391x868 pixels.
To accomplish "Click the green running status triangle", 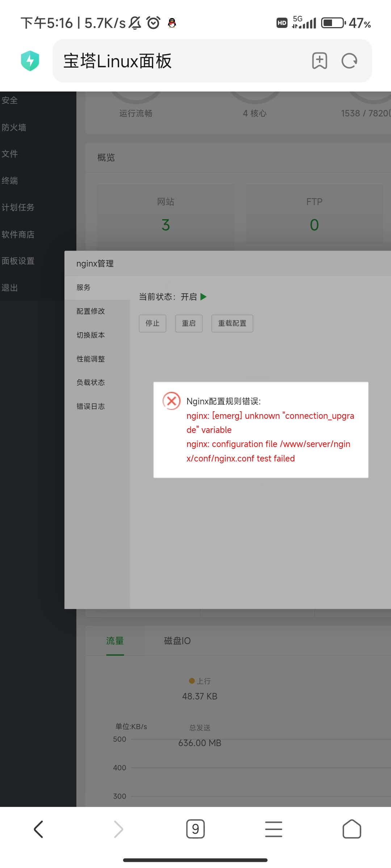I will coord(203,297).
